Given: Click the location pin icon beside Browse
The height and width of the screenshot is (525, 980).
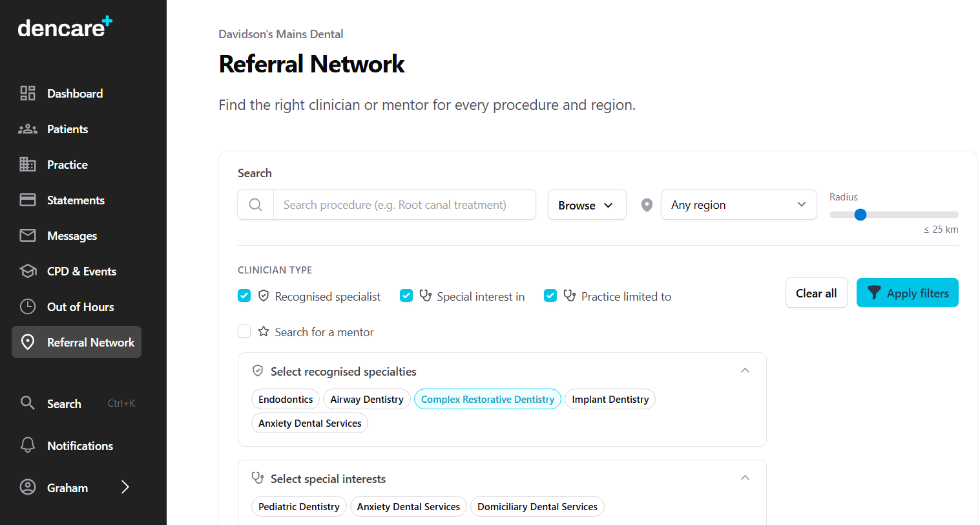Looking at the screenshot, I should pyautogui.click(x=647, y=204).
